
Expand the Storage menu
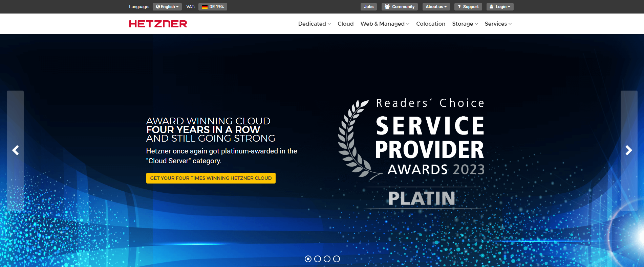coord(465,24)
